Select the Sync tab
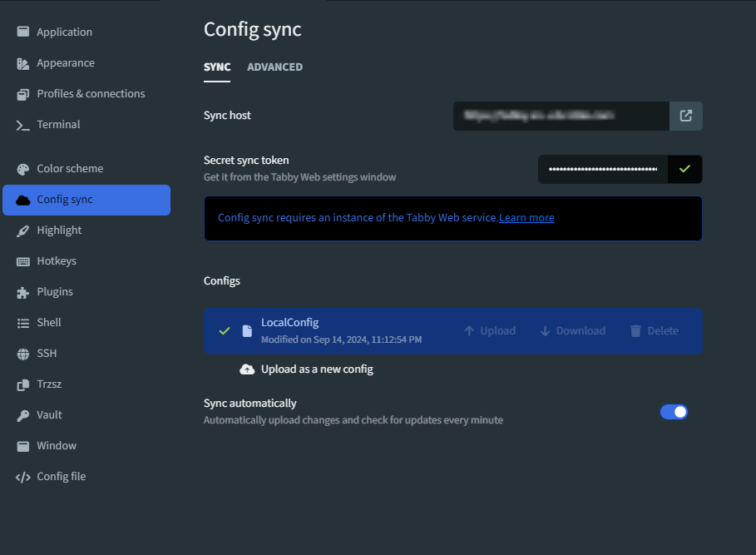The width and height of the screenshot is (756, 555). (x=217, y=67)
